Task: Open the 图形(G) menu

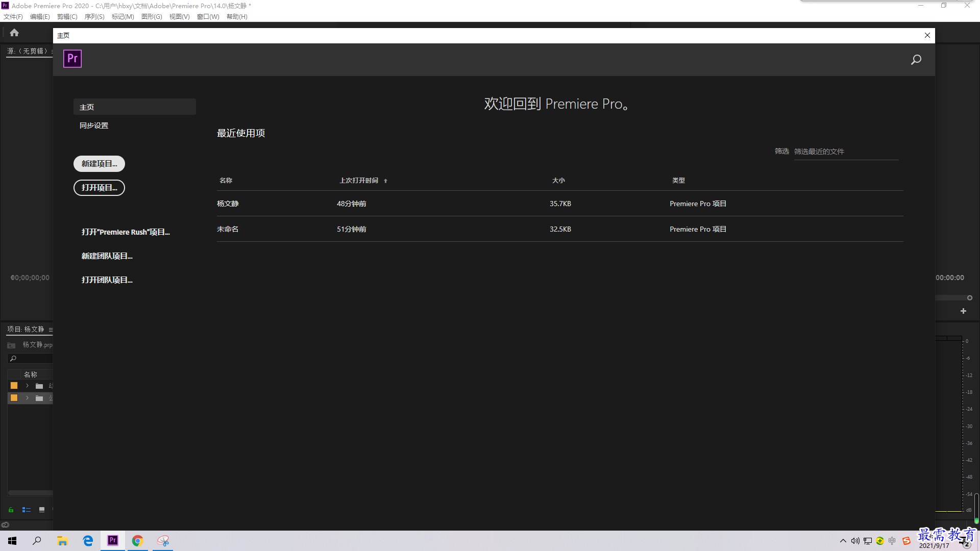Action: [152, 17]
